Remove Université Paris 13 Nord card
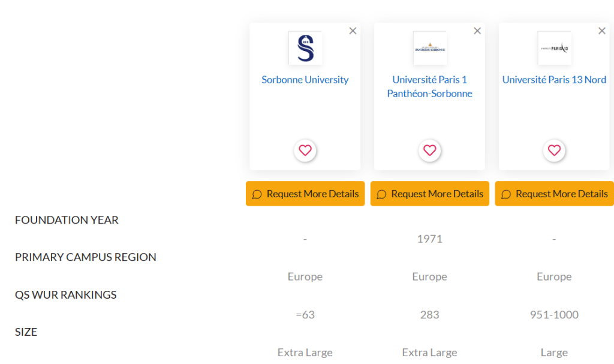Image resolution: width=614 pixels, height=364 pixels. pyautogui.click(x=602, y=31)
